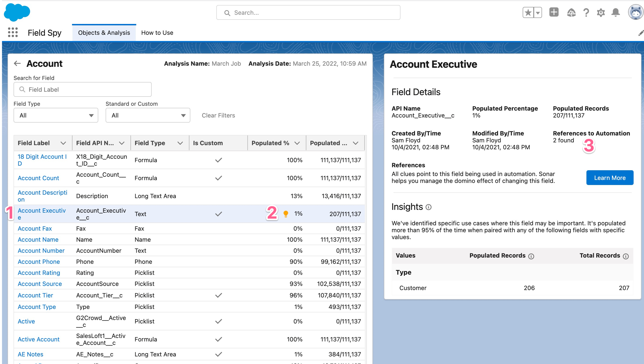Screen dimensions: 644x364
Task: Open the App Launcher grid icon
Action: (13, 32)
